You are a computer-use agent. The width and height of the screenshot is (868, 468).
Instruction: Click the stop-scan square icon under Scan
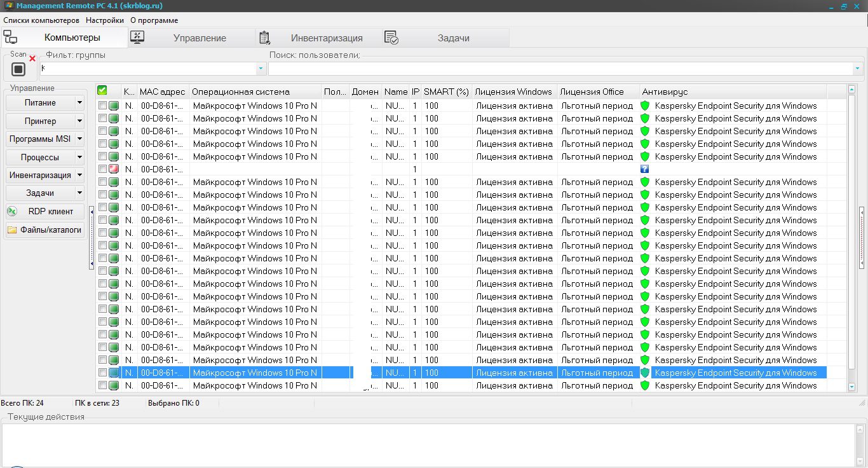point(18,69)
